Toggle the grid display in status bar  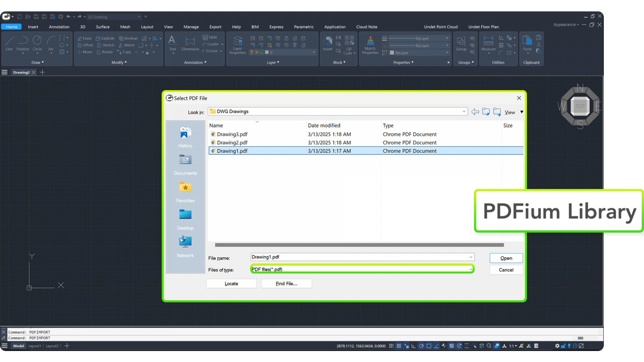(398, 346)
